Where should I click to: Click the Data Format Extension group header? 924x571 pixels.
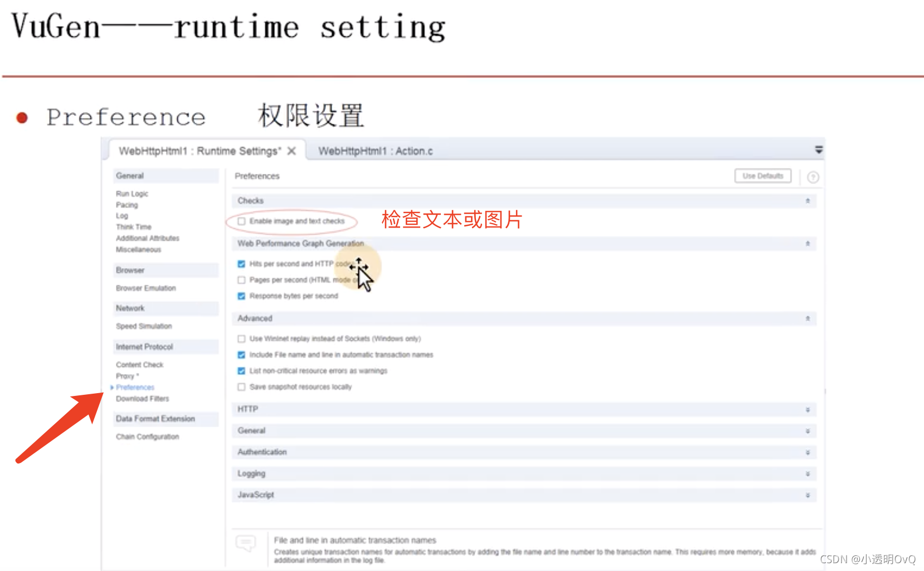pos(166,419)
